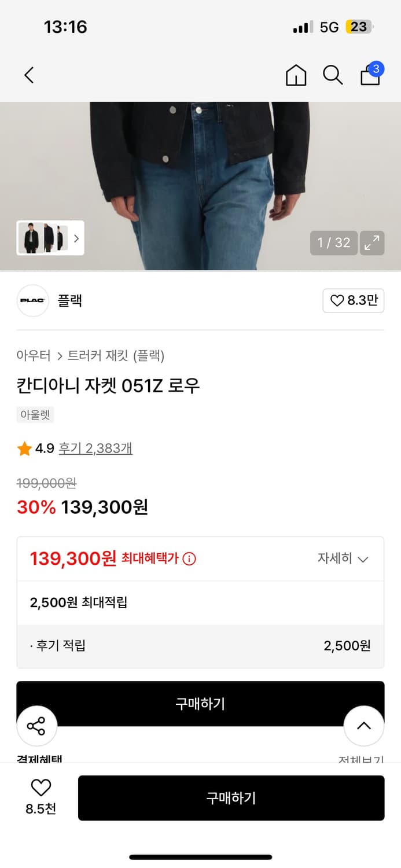Expand 자세히 price details
401x868 pixels.
click(343, 559)
